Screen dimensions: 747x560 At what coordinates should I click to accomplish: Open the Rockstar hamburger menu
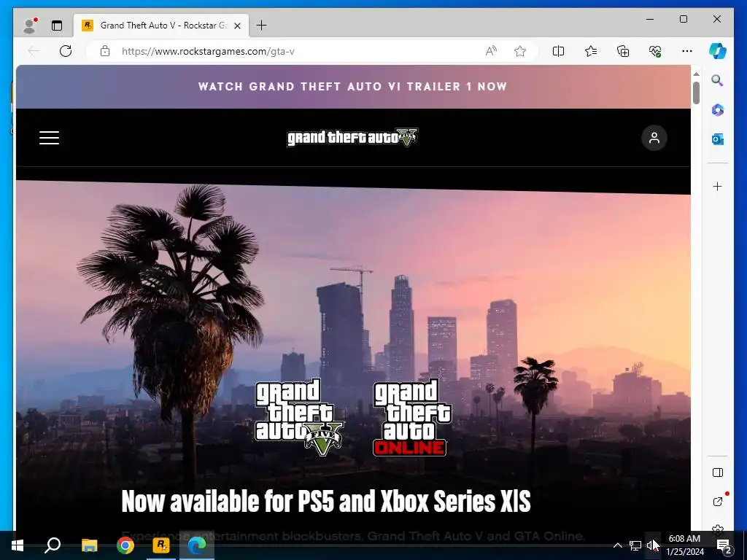point(49,138)
